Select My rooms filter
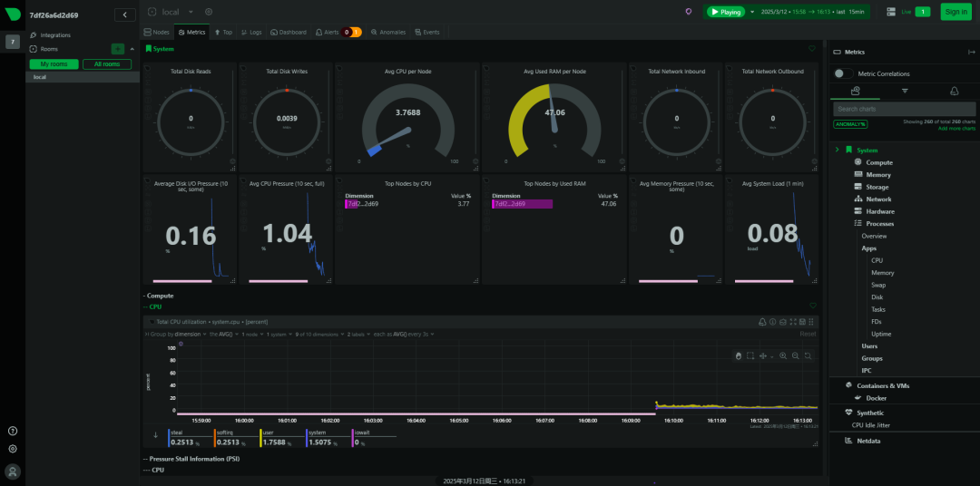The image size is (980, 486). click(x=54, y=64)
